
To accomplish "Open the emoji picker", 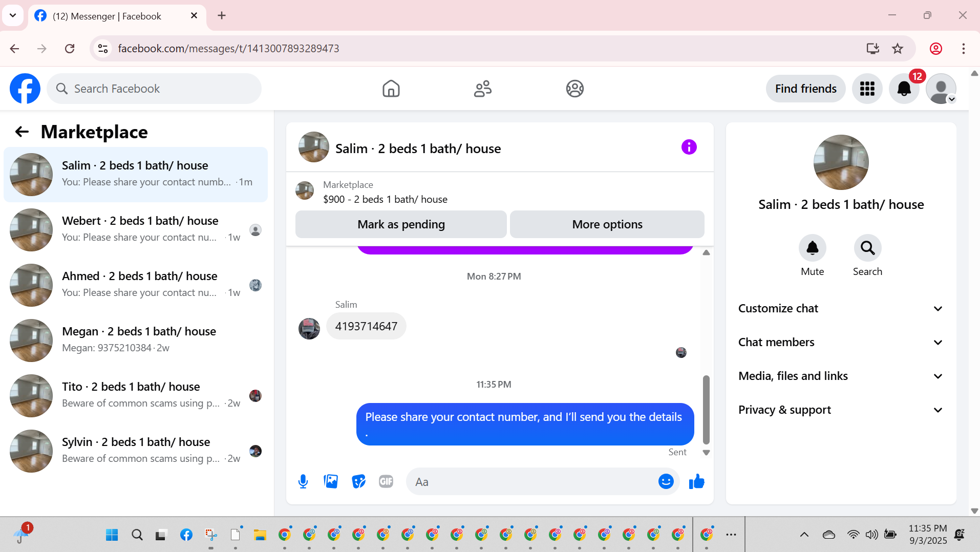I will coord(666,481).
